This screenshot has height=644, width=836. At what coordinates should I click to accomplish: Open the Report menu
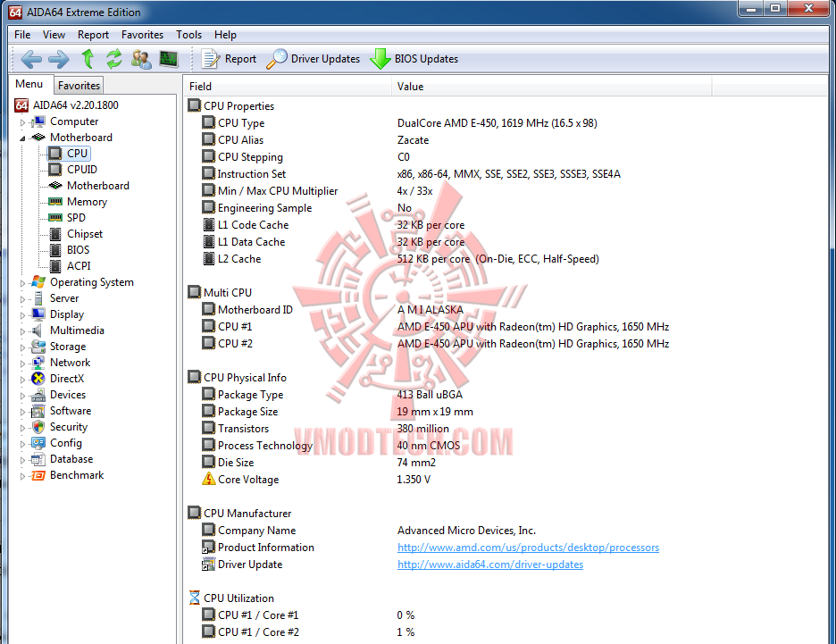pyautogui.click(x=93, y=35)
